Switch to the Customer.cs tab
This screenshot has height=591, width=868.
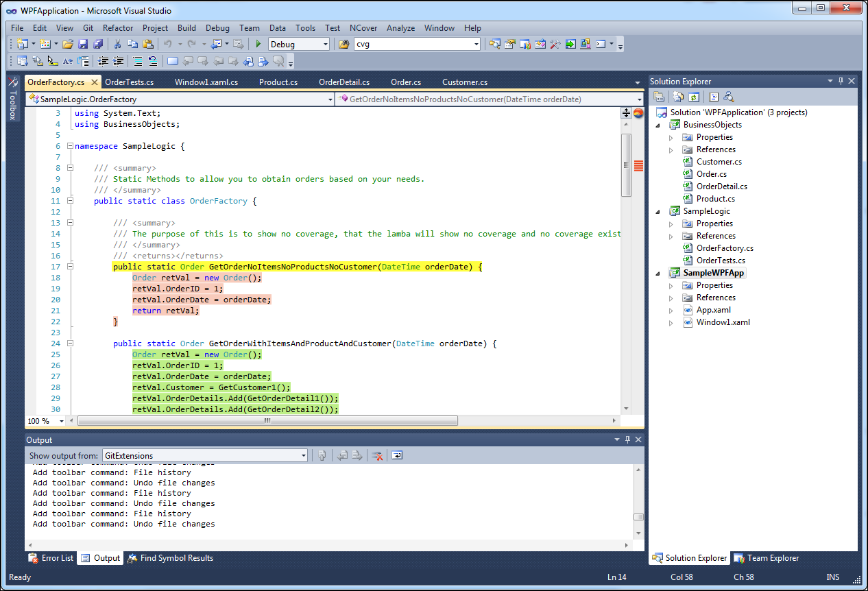465,82
